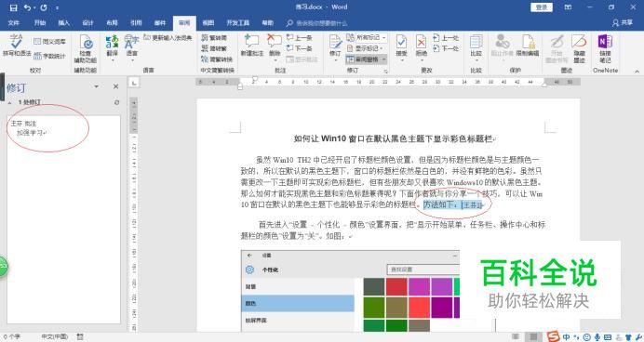This screenshot has height=342, width=644.
Task: Click 更新输入法词典 in the language group
Action: [x=168, y=38]
